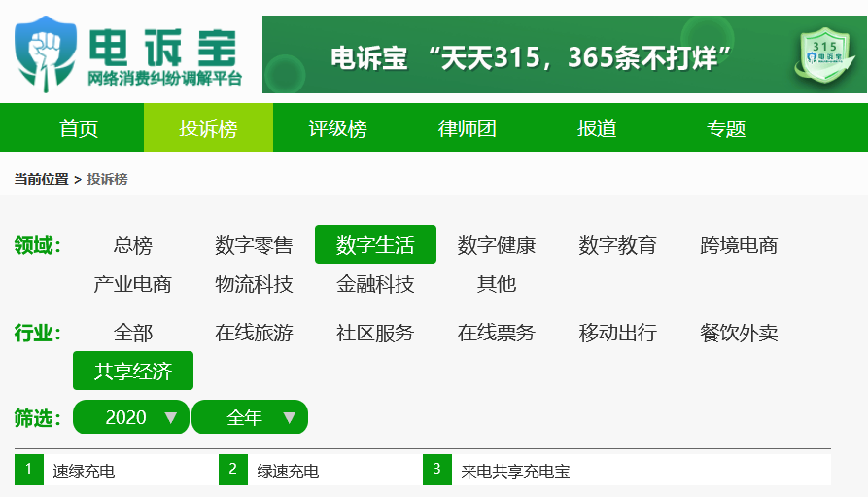Image resolution: width=868 pixels, height=497 pixels.
Task: Pick the 数字教育 field filter
Action: click(x=618, y=244)
